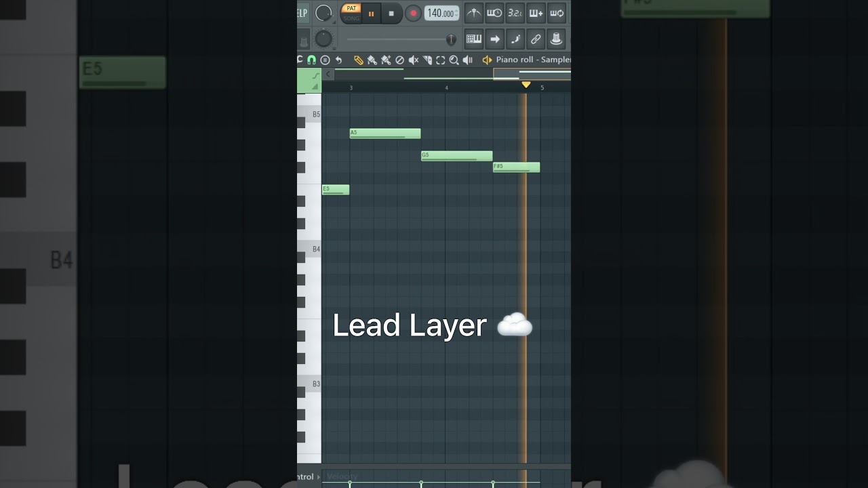Screen dimensions: 868x488
Task: Toggle the green snap magnet icon
Action: (x=312, y=60)
